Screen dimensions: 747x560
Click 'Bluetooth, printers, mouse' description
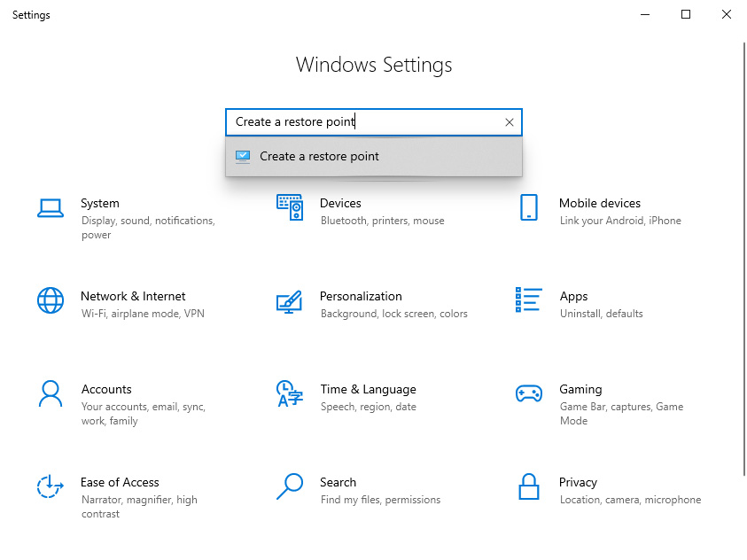[x=383, y=221]
